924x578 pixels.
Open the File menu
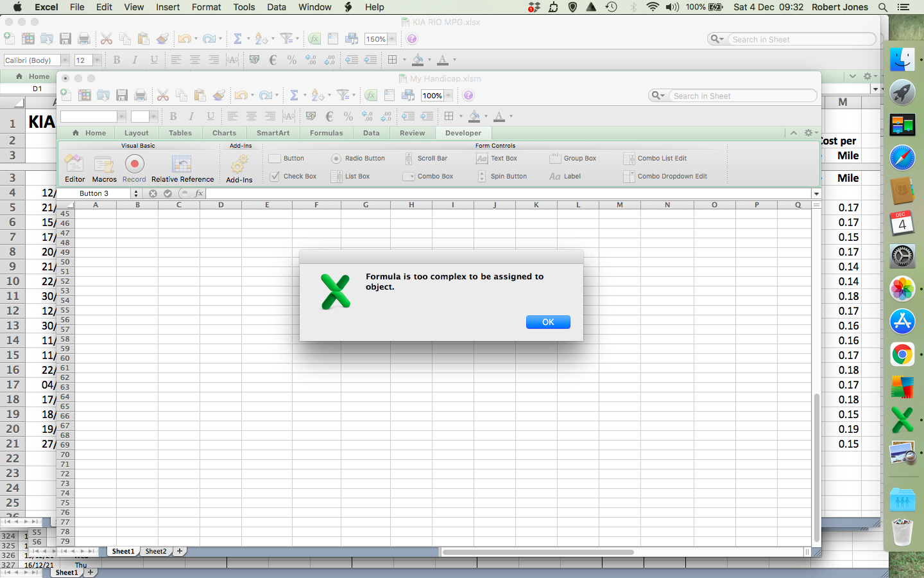77,7
